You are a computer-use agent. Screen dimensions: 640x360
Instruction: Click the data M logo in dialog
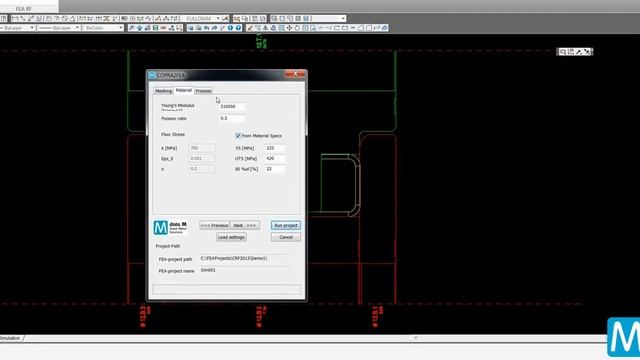tap(170, 227)
